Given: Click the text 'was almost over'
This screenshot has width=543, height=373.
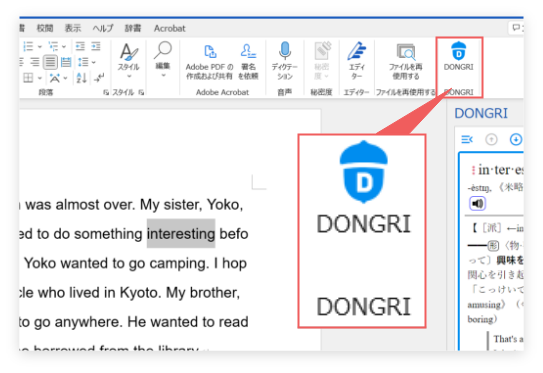Looking at the screenshot, I should (80, 205).
